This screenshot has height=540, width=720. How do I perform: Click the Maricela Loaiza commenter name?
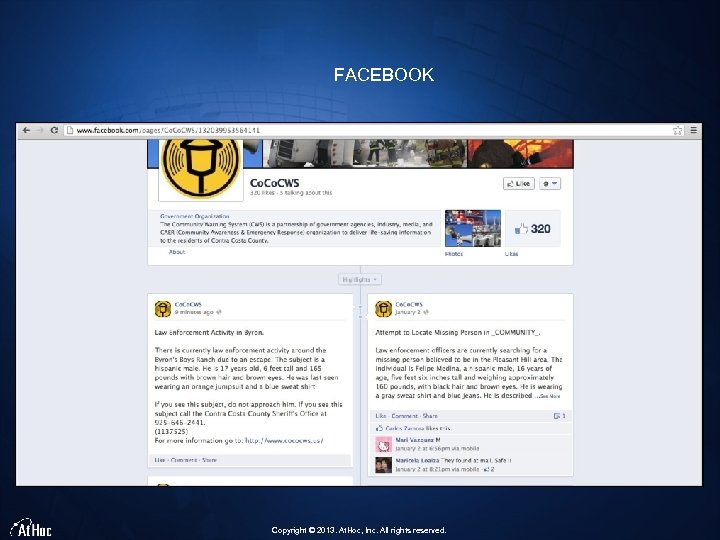coord(417,461)
